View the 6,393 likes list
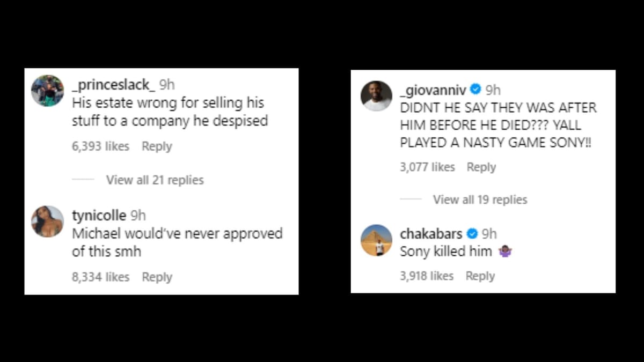 [101, 146]
